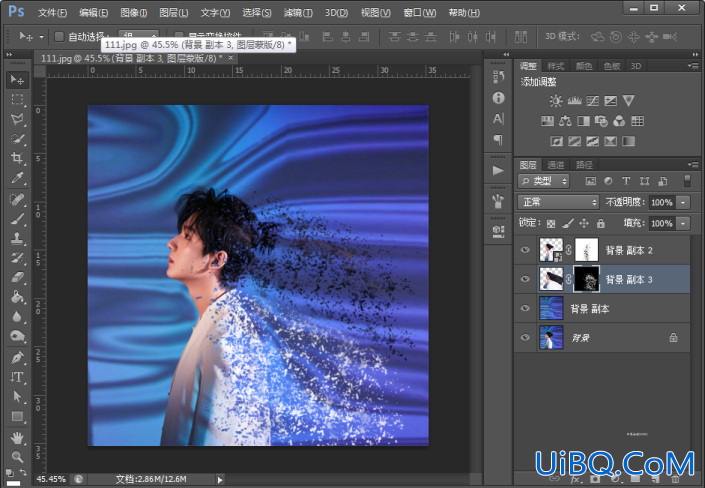Add a Brightness/Contrast adjustment
Image resolution: width=705 pixels, height=488 pixels.
(x=556, y=101)
